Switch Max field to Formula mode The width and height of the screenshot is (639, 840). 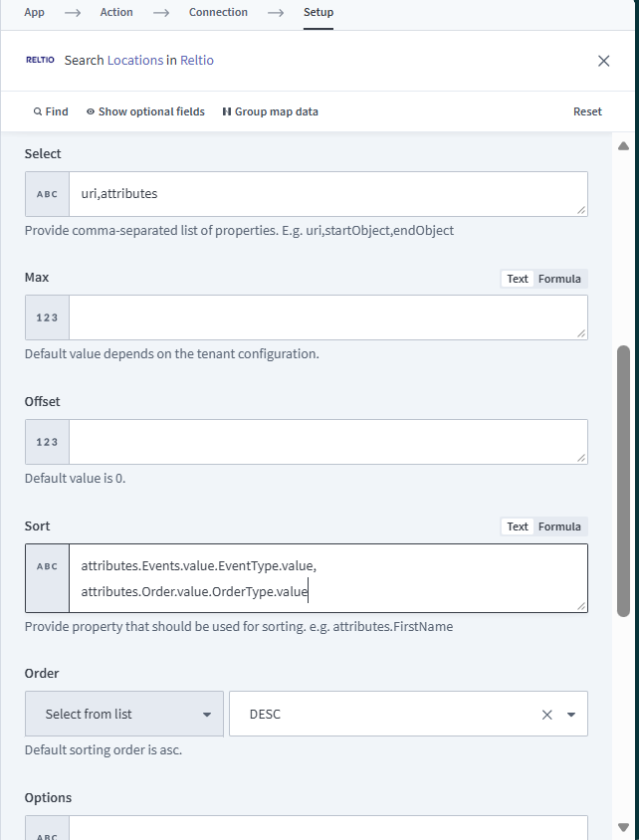tap(559, 279)
